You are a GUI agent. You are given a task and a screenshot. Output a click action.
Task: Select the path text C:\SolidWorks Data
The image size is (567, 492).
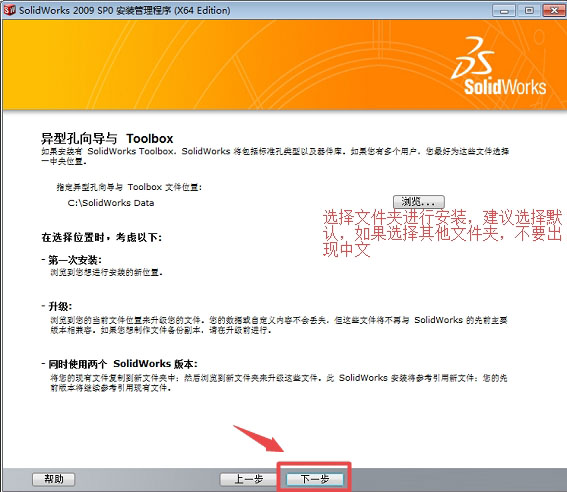click(111, 203)
